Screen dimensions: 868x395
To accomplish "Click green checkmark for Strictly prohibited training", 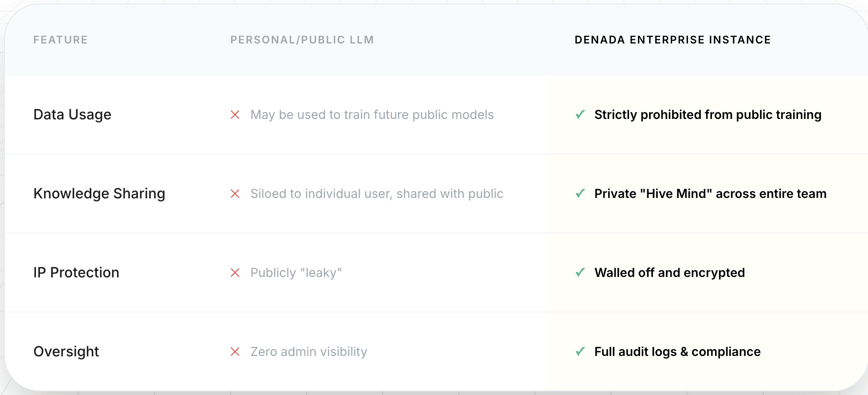I will point(580,115).
